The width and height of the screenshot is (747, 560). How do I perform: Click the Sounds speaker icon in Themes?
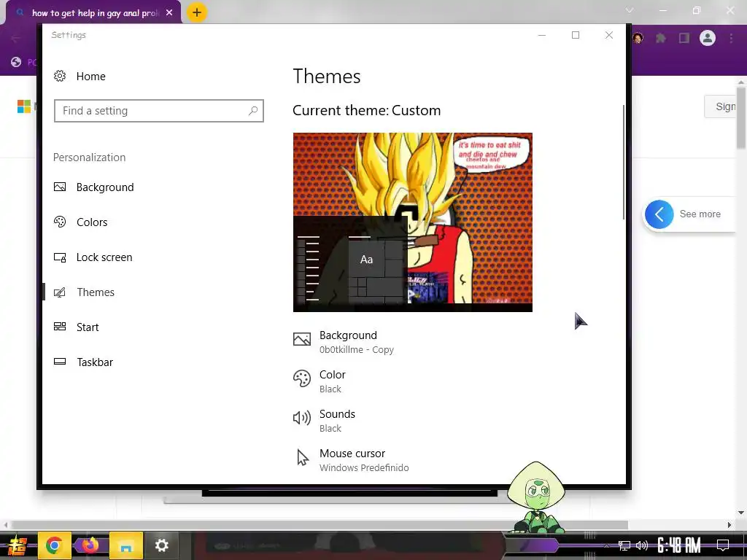[302, 418]
